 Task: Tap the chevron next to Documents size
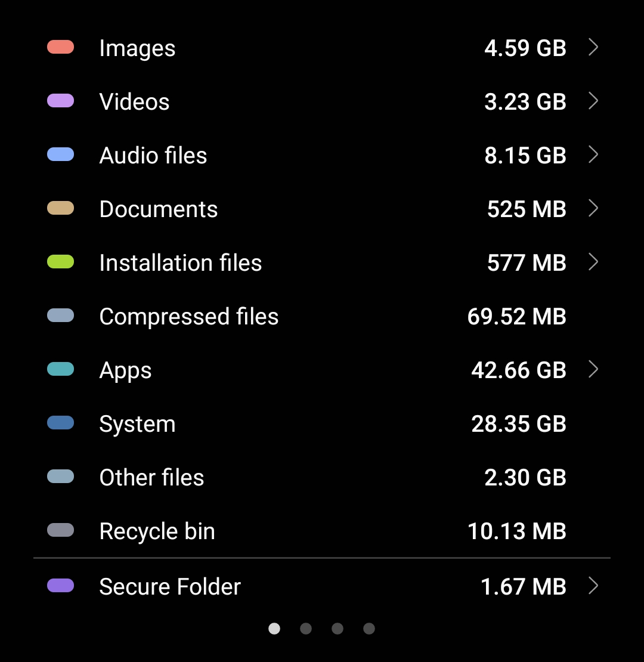[x=593, y=208]
